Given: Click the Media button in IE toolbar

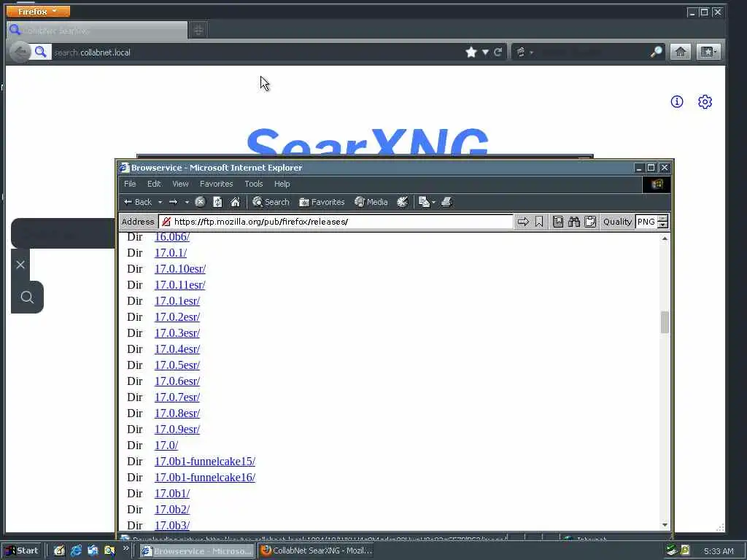Looking at the screenshot, I should pyautogui.click(x=371, y=202).
